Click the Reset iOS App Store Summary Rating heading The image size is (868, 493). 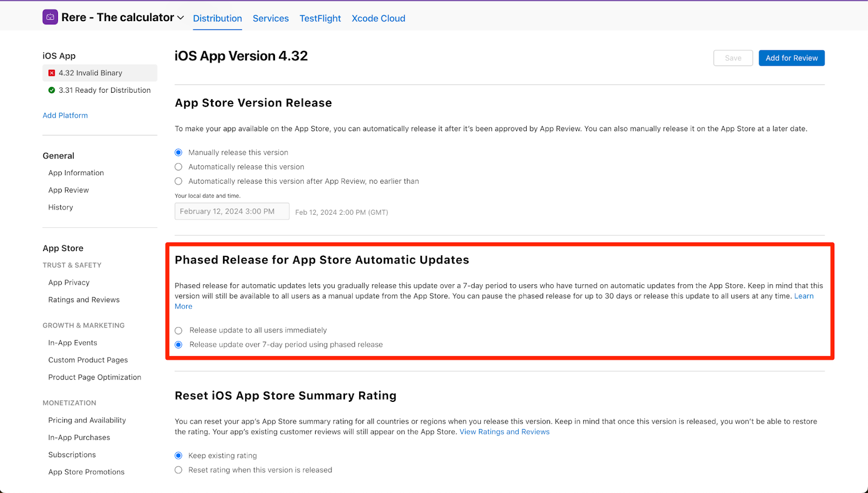285,395
